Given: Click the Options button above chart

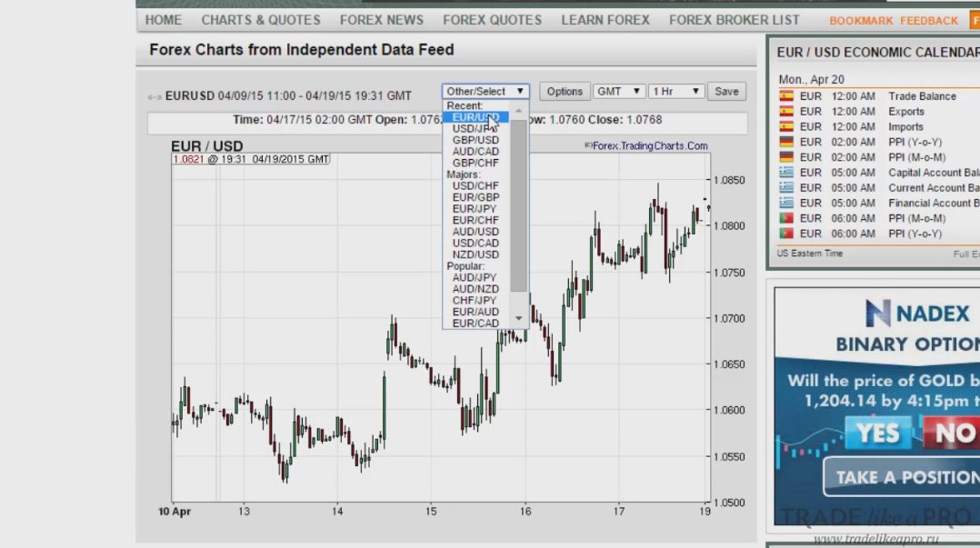Looking at the screenshot, I should click(x=565, y=92).
